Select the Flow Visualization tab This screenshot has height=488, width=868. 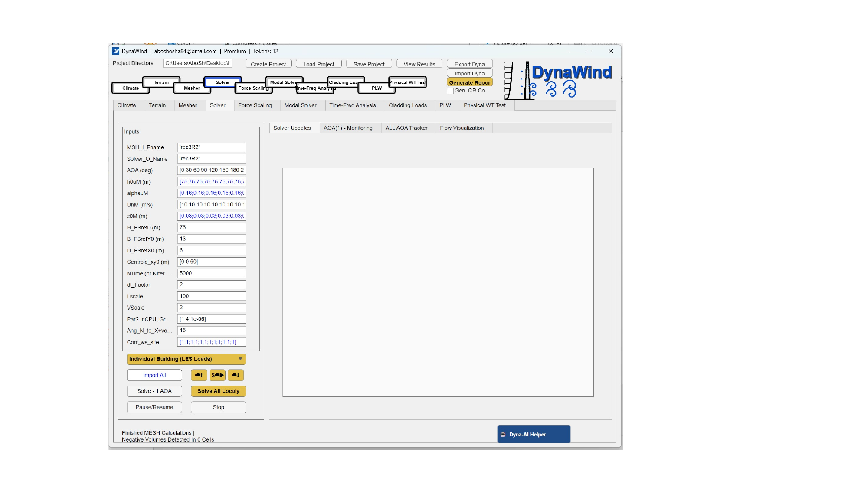point(461,128)
